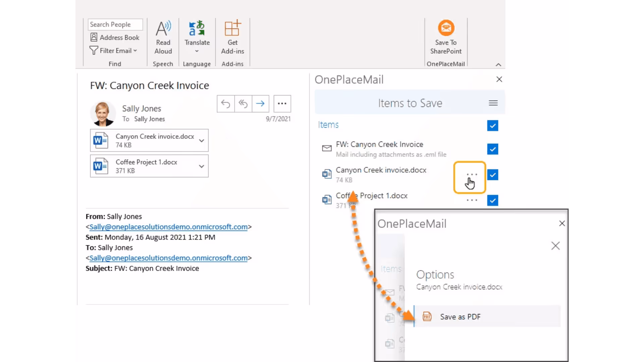Click the From email address link
644x362 pixels.
click(168, 227)
